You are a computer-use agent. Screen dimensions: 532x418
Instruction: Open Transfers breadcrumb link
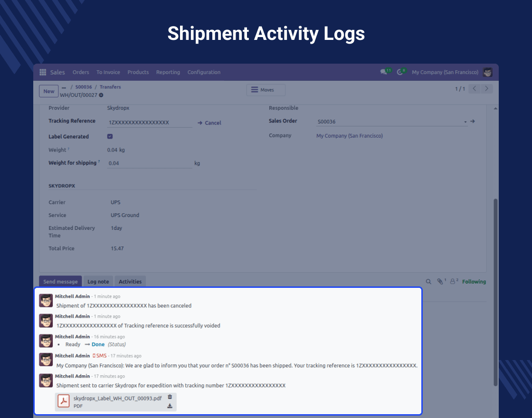[x=110, y=87]
